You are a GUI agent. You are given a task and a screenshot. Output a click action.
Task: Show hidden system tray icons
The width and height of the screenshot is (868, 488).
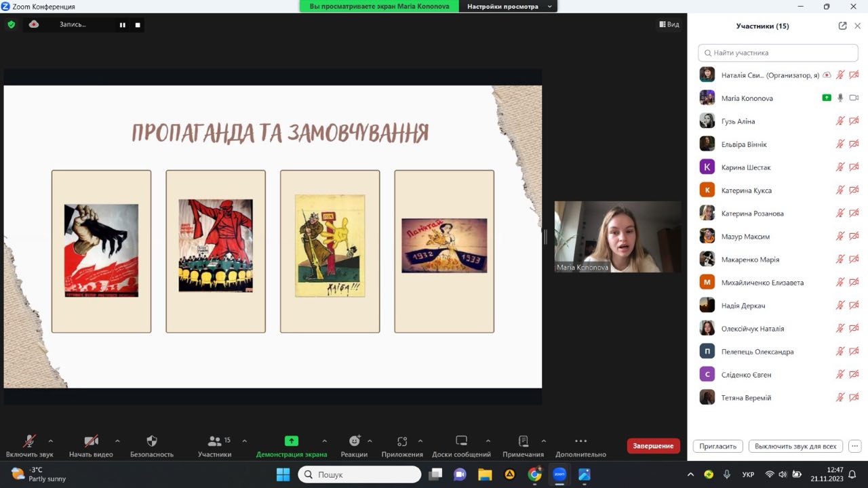pos(690,474)
